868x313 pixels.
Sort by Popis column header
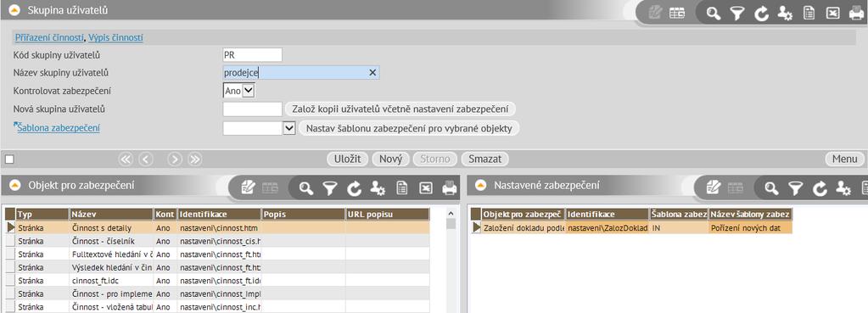[303, 214]
